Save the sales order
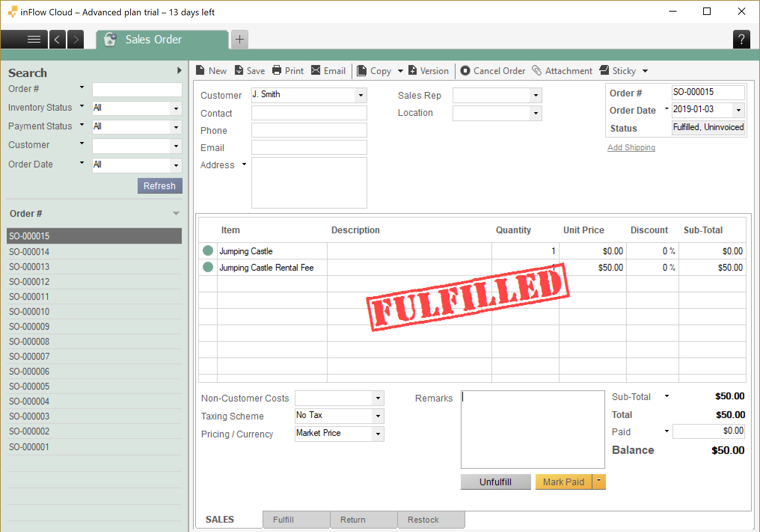This screenshot has width=760, height=532. (250, 71)
